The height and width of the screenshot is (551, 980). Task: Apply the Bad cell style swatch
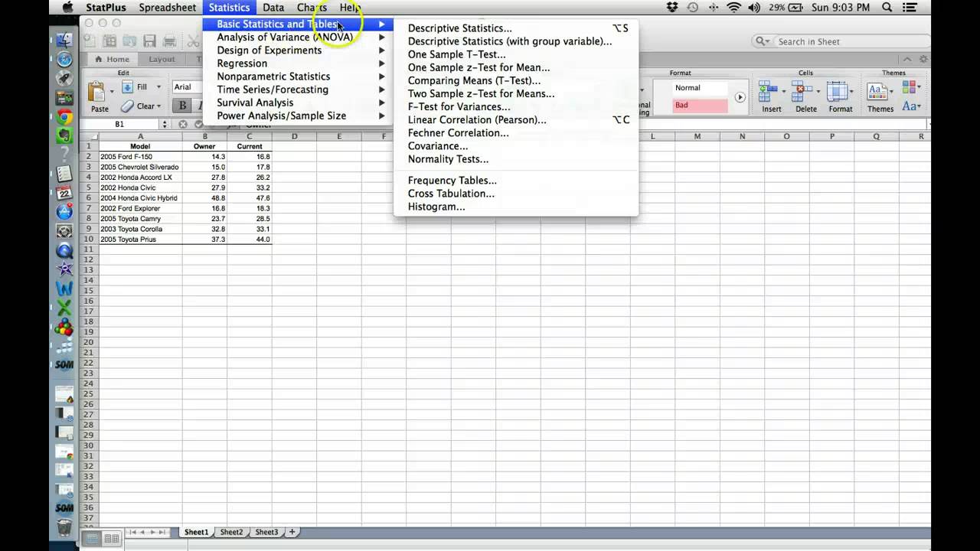coord(701,105)
